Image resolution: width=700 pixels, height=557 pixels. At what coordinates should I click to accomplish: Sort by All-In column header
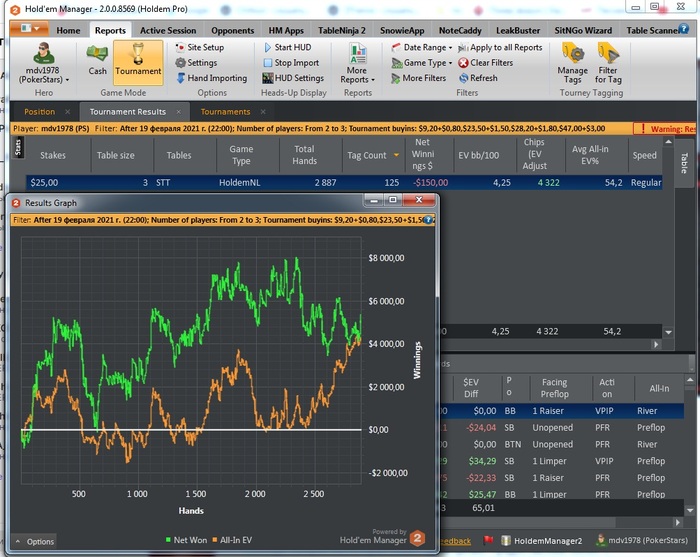659,388
